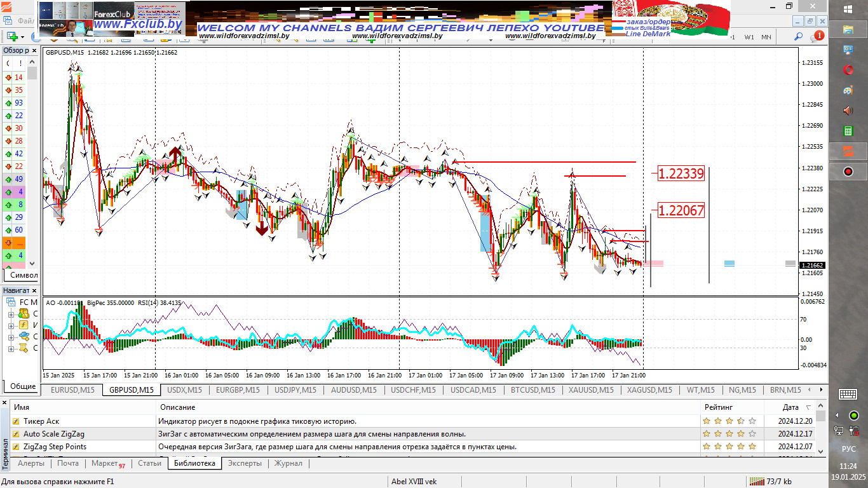Select the market watch row showing 35
868x488 pixels.
(x=15, y=90)
